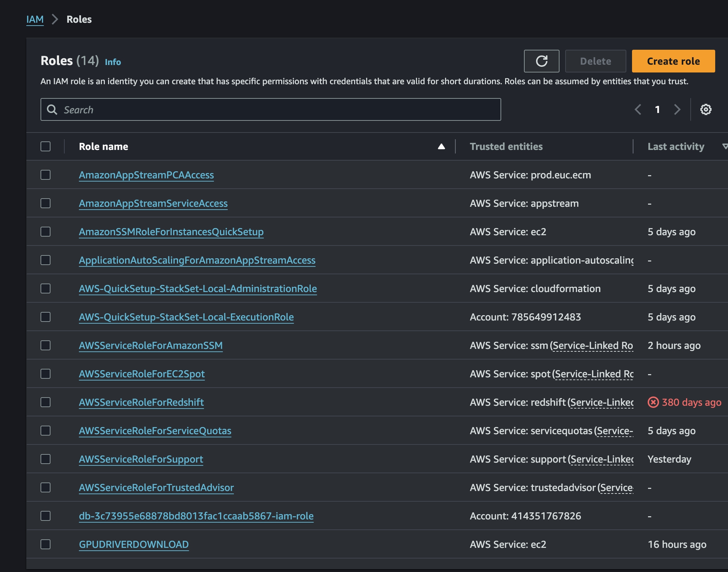Open AWSServiceRoleForAmazonSSM role

[x=151, y=345]
